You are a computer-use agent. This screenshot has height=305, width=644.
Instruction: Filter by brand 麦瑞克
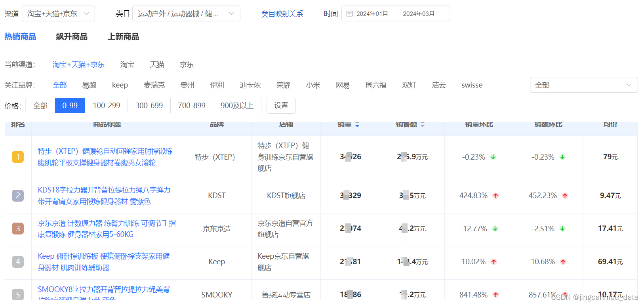154,85
